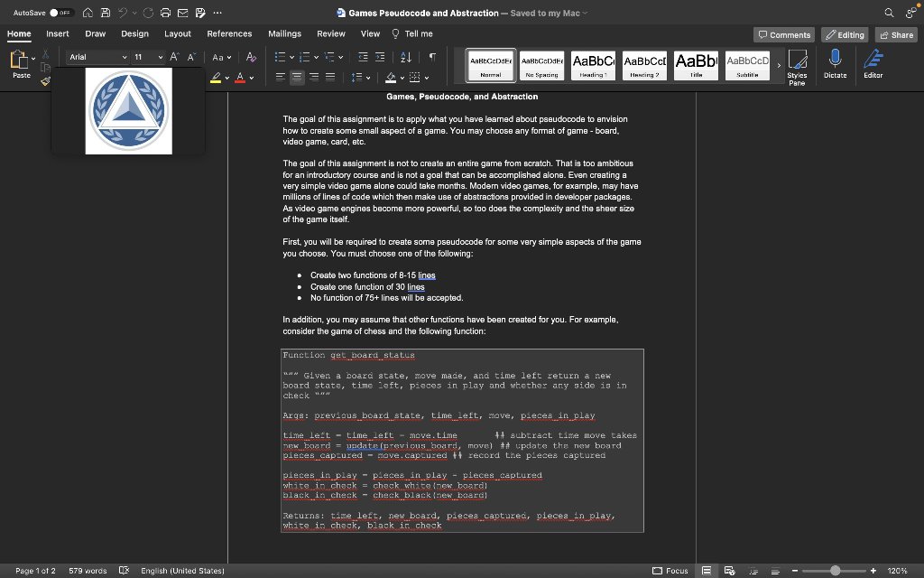Screen dimensions: 924x578
Task: Share the document
Action: [x=896, y=35]
